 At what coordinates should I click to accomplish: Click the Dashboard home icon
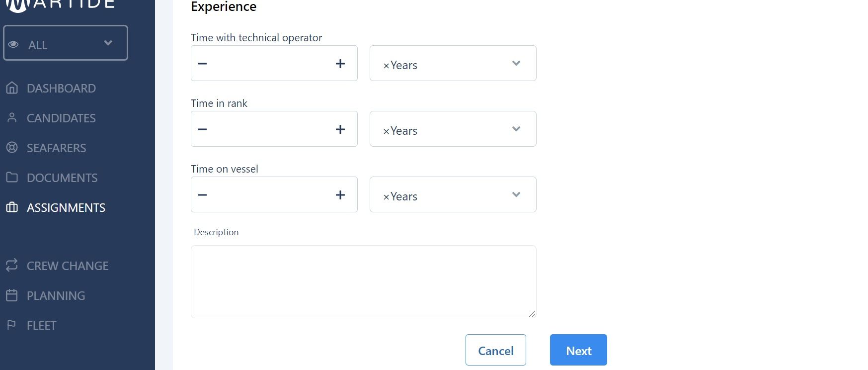click(12, 88)
